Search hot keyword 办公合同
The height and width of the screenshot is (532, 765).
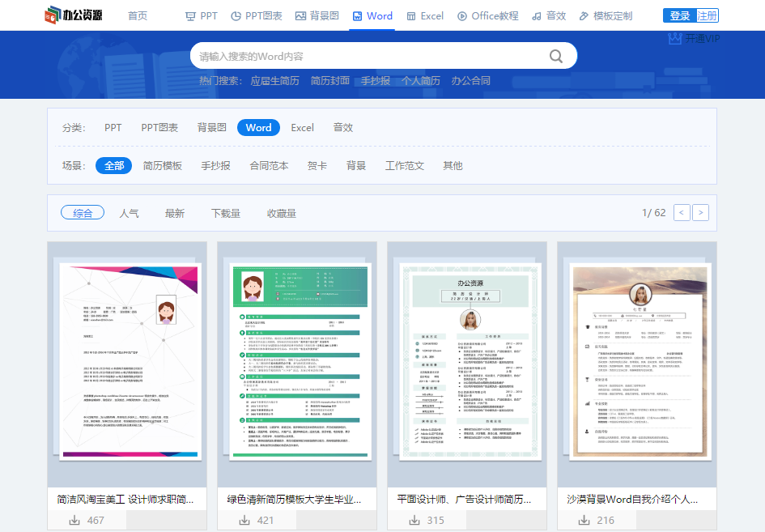pyautogui.click(x=471, y=80)
